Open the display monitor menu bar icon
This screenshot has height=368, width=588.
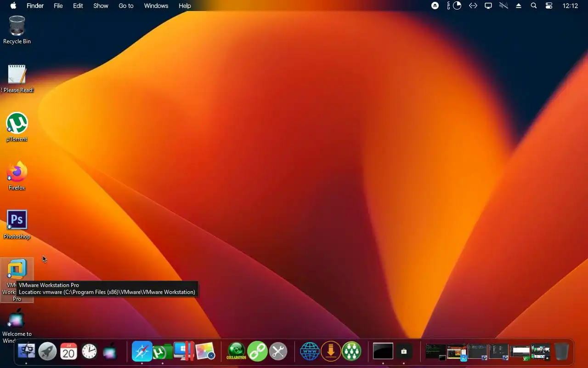(488, 6)
